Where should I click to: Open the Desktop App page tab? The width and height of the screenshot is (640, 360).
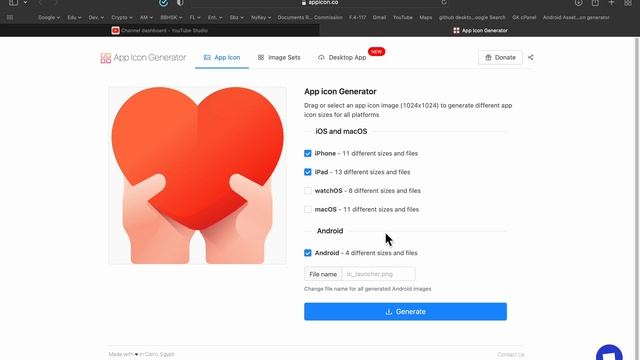(x=342, y=58)
